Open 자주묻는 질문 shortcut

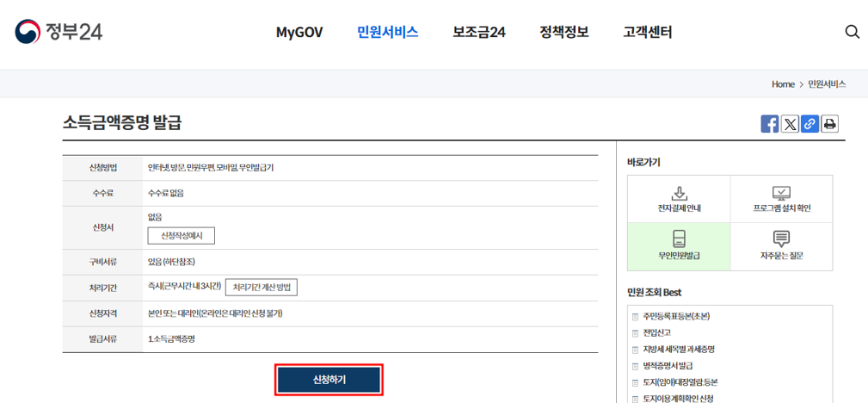coord(782,246)
